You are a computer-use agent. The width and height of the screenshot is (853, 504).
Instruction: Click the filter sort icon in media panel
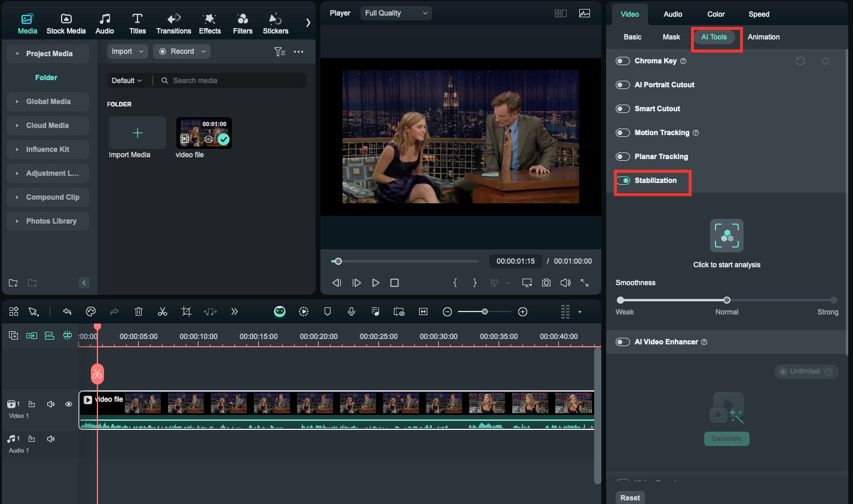coord(280,51)
